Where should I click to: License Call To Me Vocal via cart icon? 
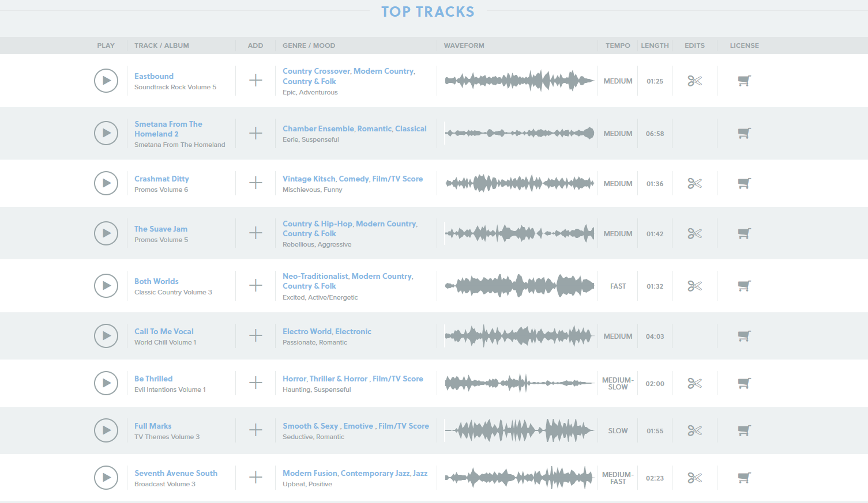point(744,336)
